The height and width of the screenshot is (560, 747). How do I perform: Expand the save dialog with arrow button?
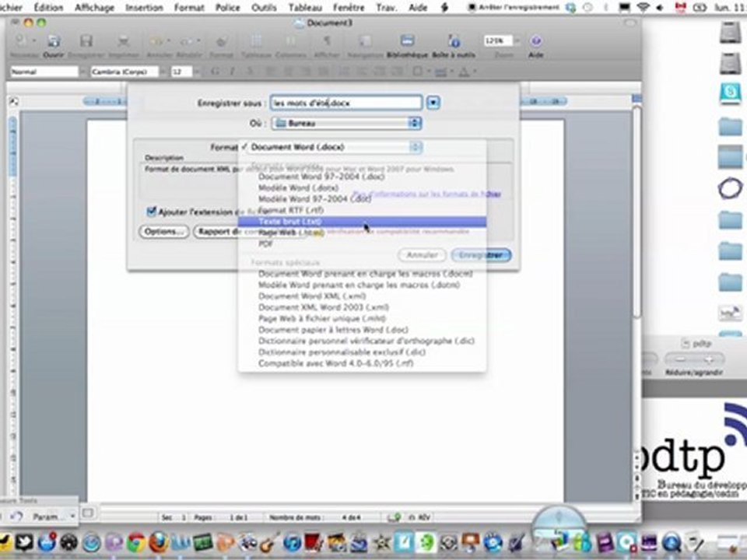(x=433, y=103)
